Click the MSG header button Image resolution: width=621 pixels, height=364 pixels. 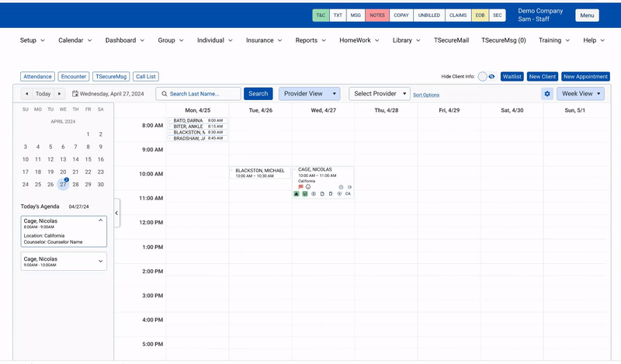tap(356, 16)
